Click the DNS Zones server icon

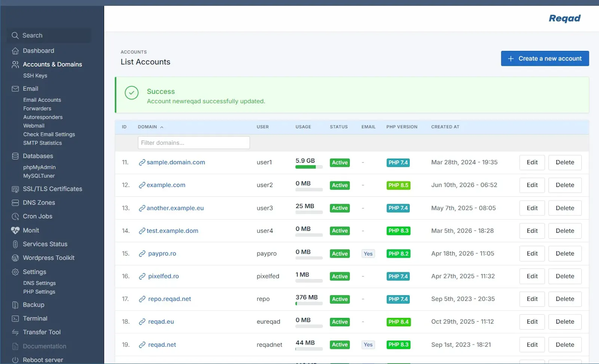15,203
